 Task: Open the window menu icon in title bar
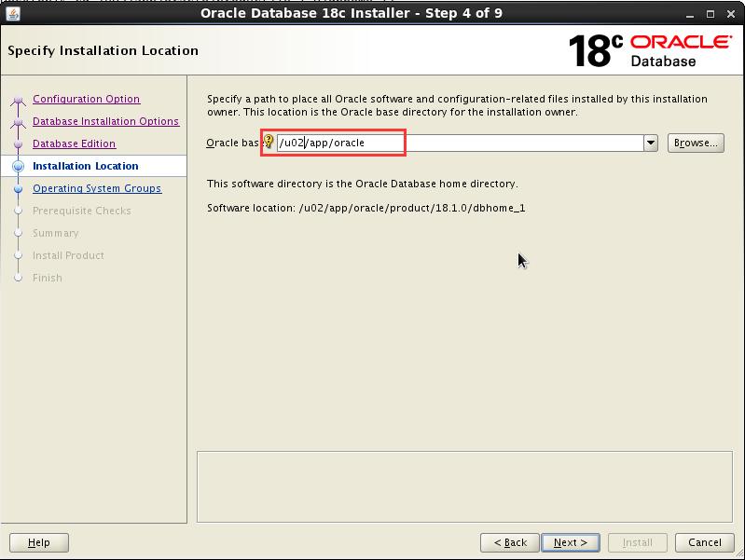point(13,14)
